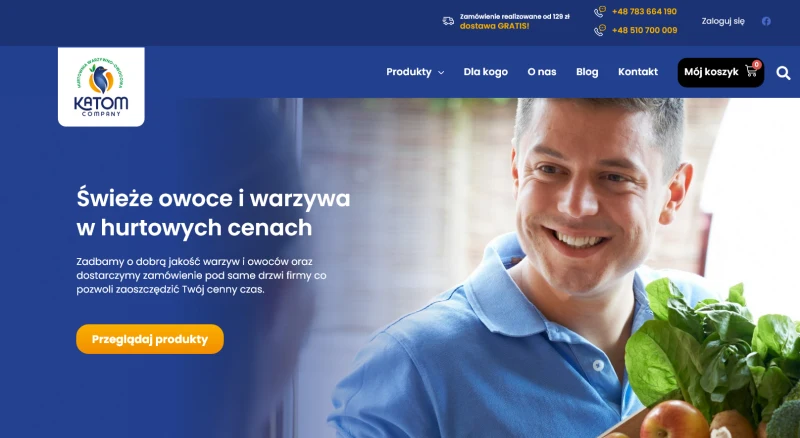Click the Przeglądaj produkty button

click(x=150, y=339)
